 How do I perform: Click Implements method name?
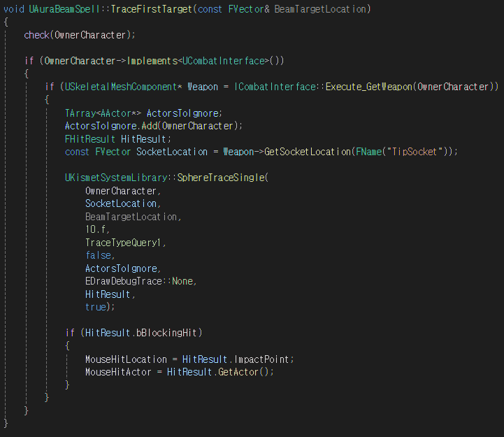click(152, 61)
